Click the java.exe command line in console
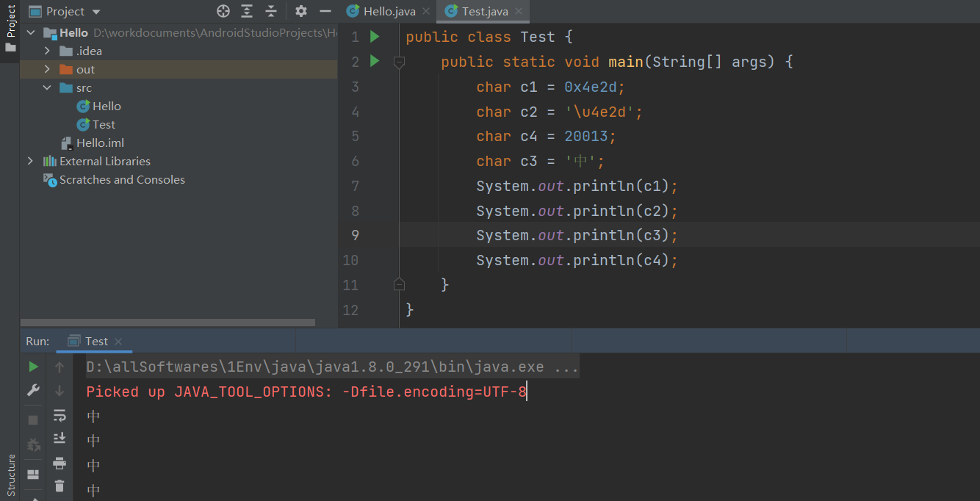This screenshot has width=980, height=501. coord(333,367)
